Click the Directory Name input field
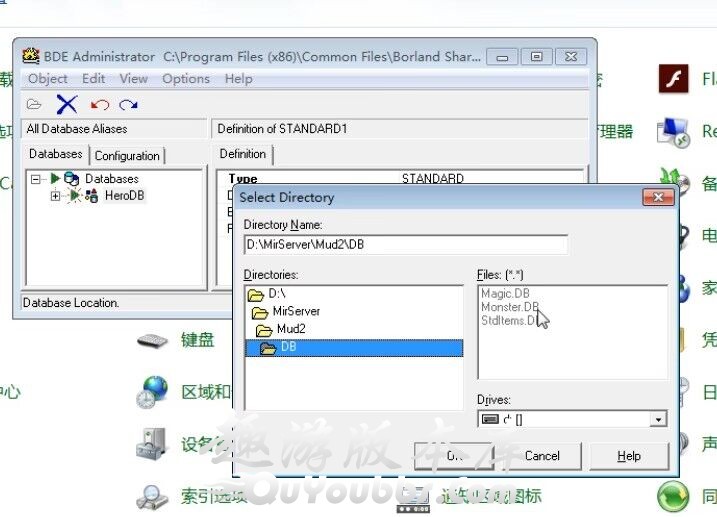The image size is (717, 517). [405, 245]
